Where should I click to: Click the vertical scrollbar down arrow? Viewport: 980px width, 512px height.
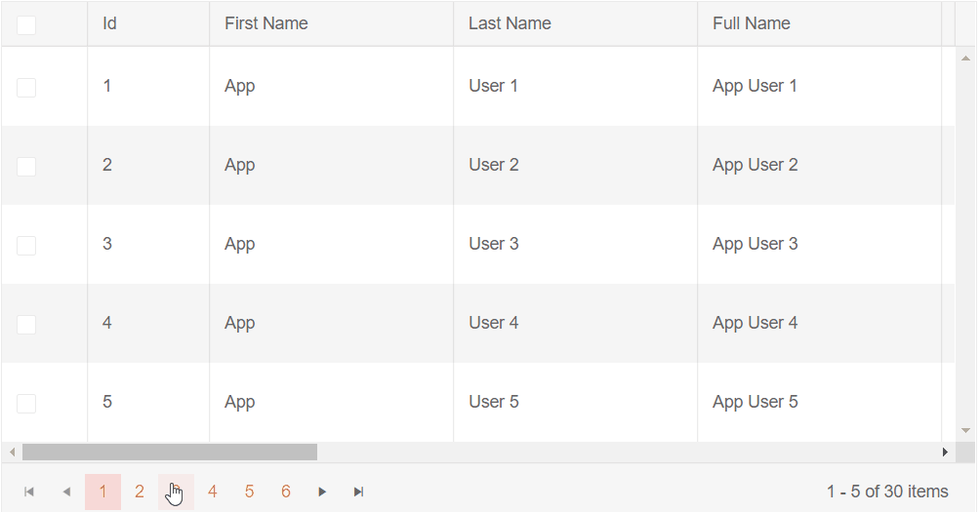pyautogui.click(x=965, y=430)
